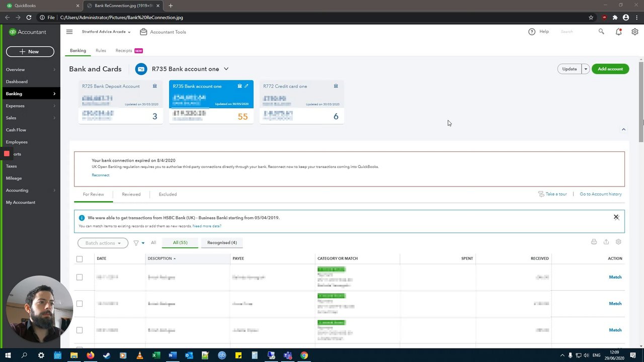Screen dimensions: 644x362
Task: Click the Accountant Tools briefcase icon
Action: pyautogui.click(x=143, y=32)
